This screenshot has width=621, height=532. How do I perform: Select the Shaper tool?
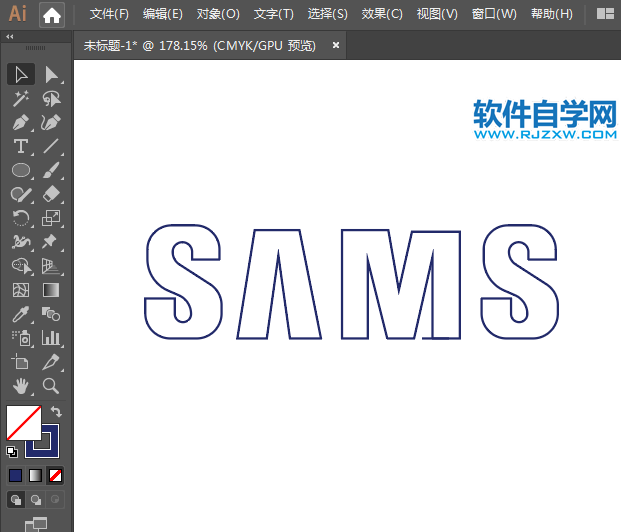[x=21, y=194]
